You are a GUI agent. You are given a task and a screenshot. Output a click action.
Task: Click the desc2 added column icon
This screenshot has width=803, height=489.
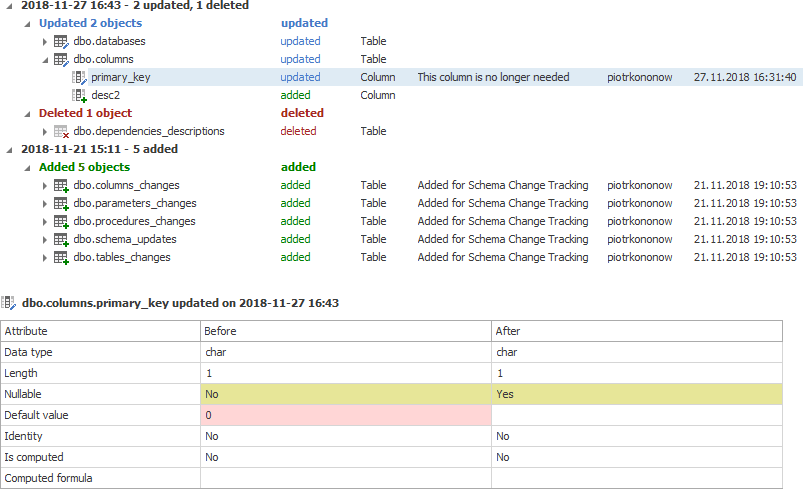[x=80, y=96]
